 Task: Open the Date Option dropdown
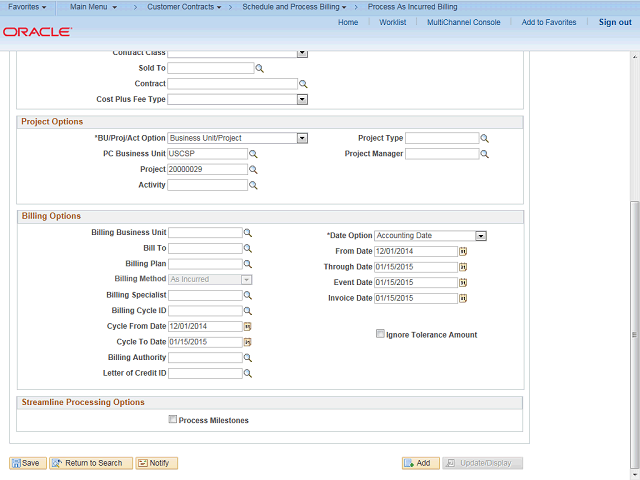pos(481,236)
